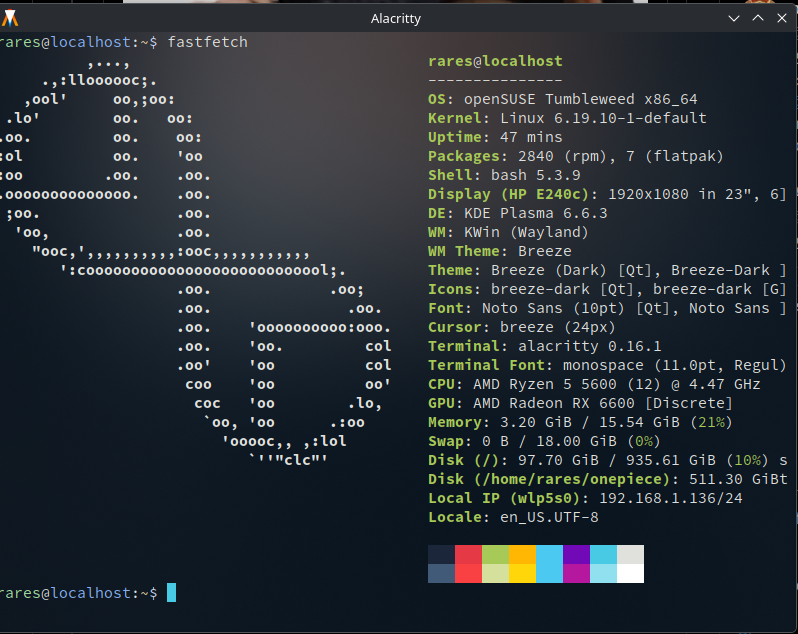Click the Disk (/home/rares/onepiece) line
Image resolution: width=798 pixels, height=634 pixels.
607,479
